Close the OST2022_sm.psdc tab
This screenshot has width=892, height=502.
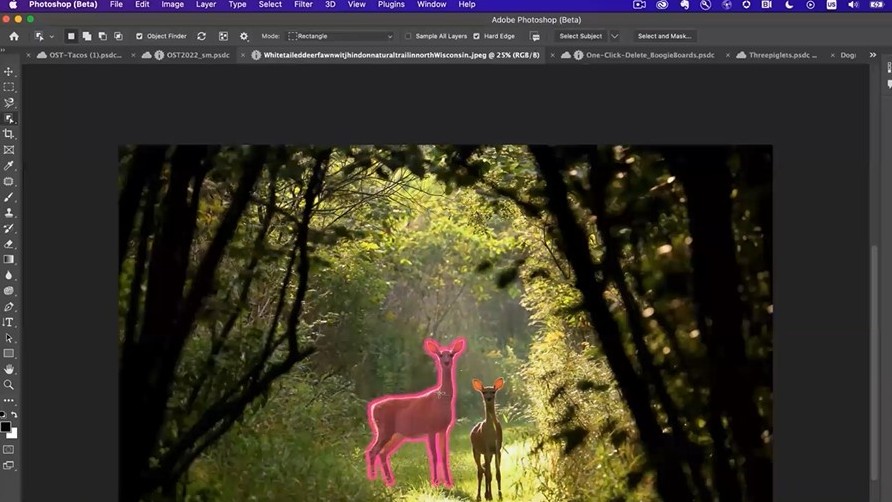pos(133,55)
